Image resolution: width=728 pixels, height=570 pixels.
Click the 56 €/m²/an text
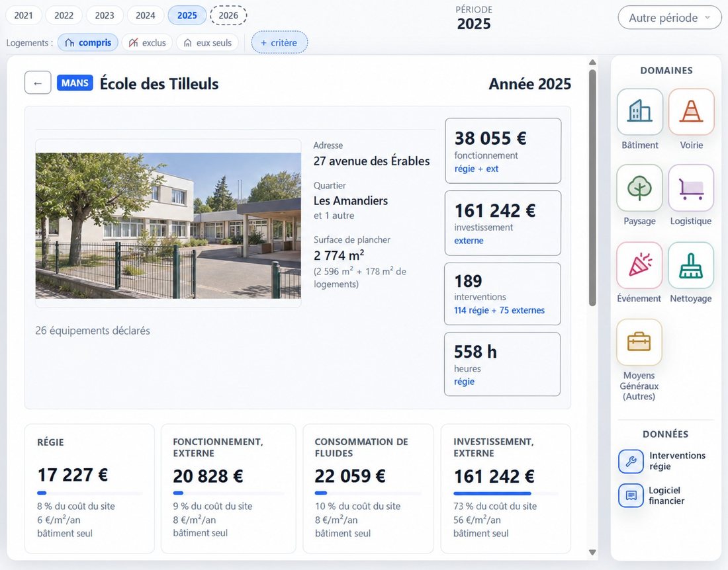[477, 520]
